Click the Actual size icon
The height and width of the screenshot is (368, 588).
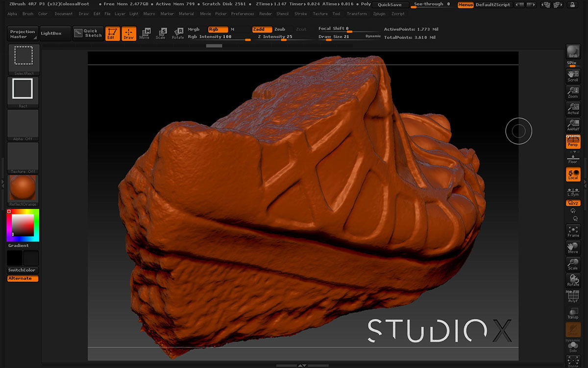pyautogui.click(x=573, y=108)
